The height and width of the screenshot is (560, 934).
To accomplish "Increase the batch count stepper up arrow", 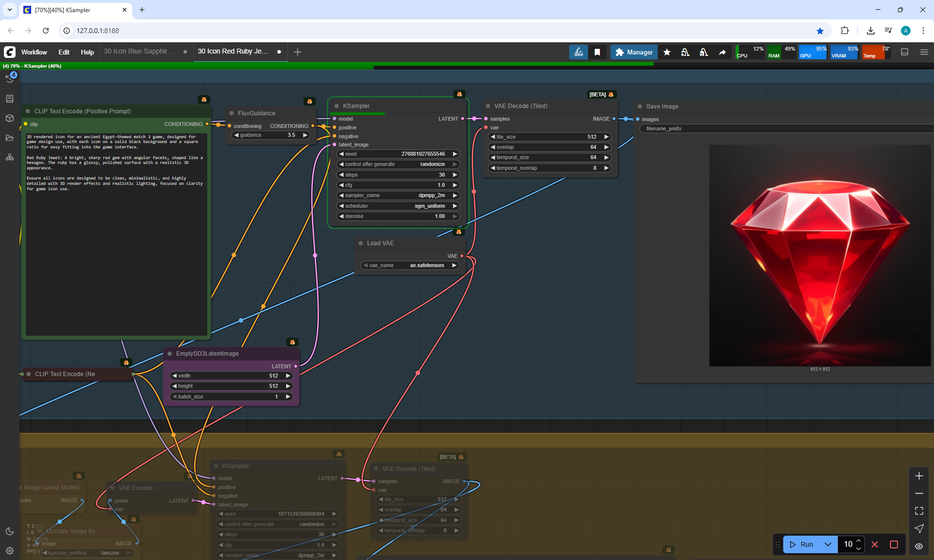I will coord(859,541).
